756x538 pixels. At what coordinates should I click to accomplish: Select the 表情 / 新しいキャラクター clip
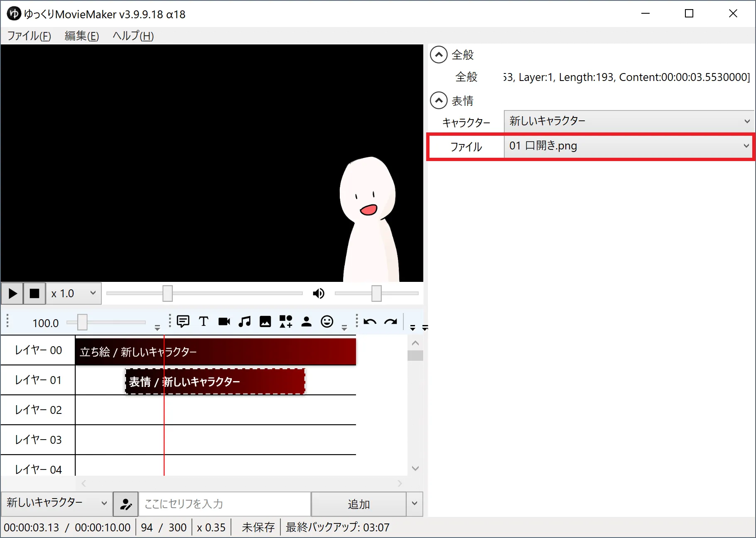tap(215, 381)
